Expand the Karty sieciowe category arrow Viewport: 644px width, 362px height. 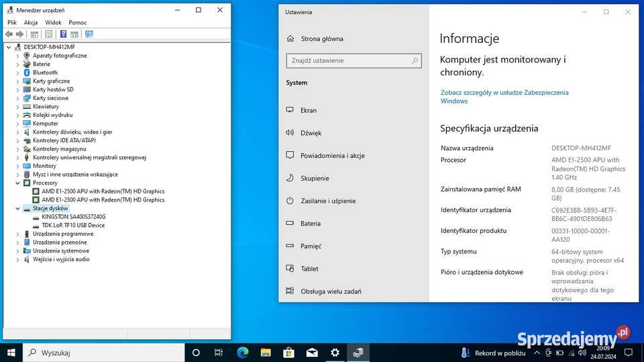17,98
